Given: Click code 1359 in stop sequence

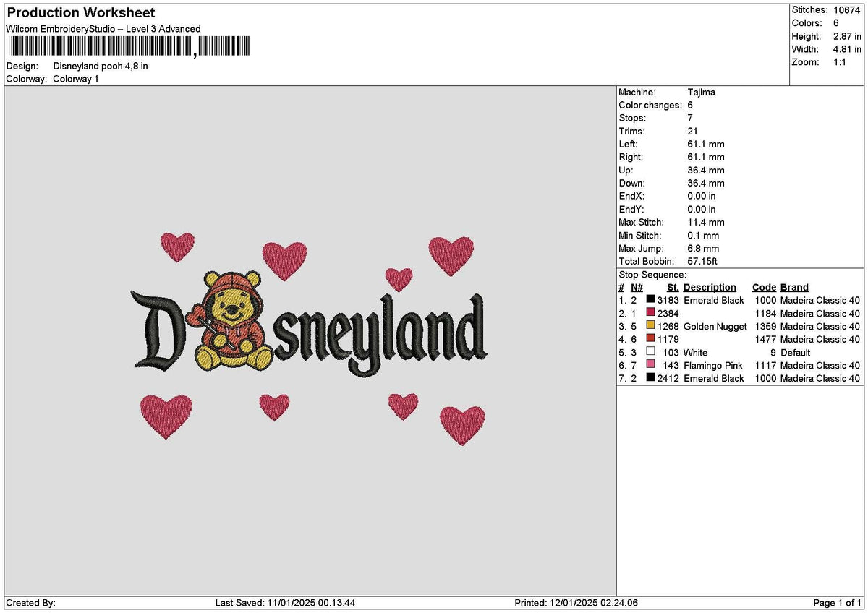Looking at the screenshot, I should point(765,326).
